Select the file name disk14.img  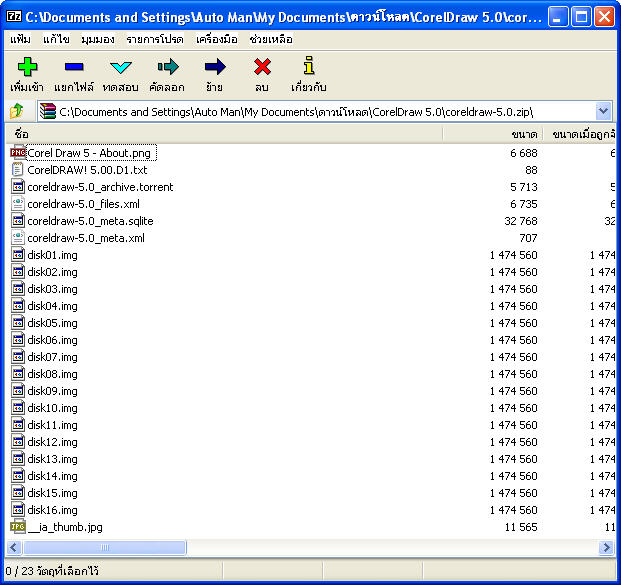click(x=52, y=476)
